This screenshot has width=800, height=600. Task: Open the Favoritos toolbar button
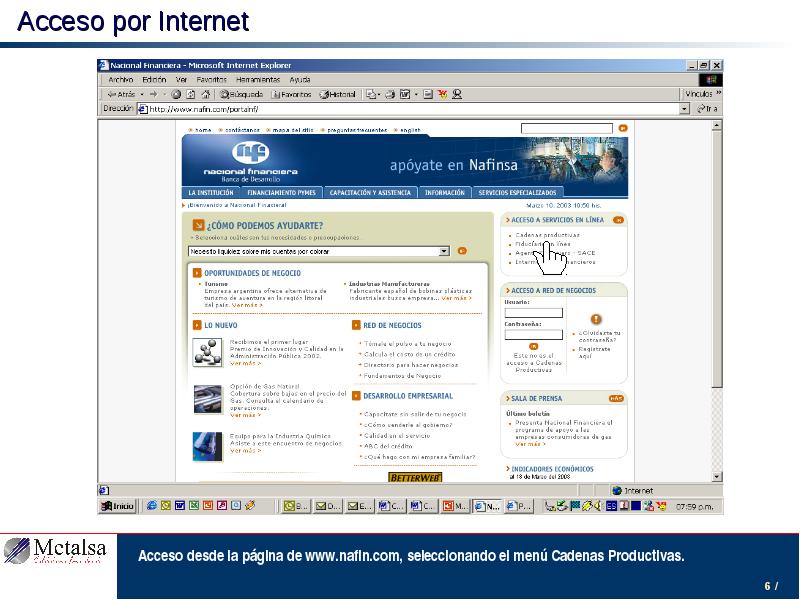291,94
